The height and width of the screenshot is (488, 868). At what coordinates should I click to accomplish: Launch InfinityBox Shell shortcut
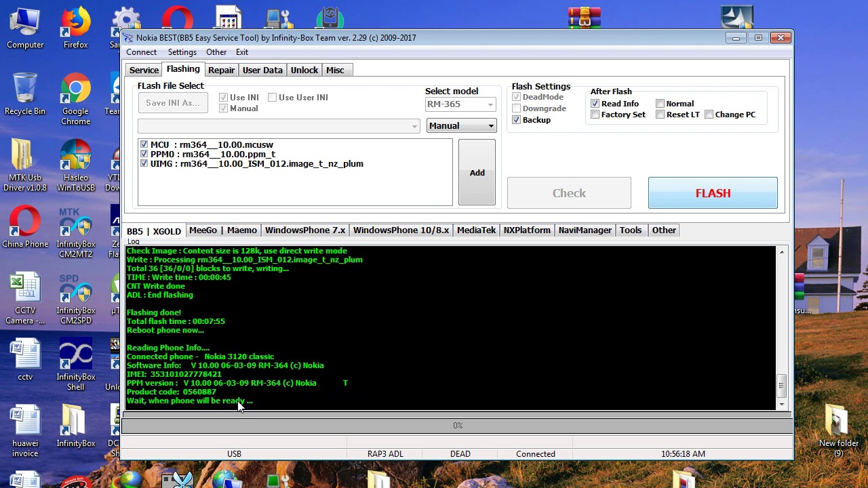75,365
